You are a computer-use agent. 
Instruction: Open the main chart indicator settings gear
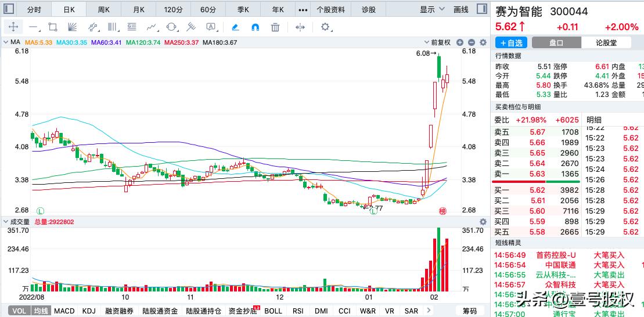pyautogui.click(x=483, y=42)
